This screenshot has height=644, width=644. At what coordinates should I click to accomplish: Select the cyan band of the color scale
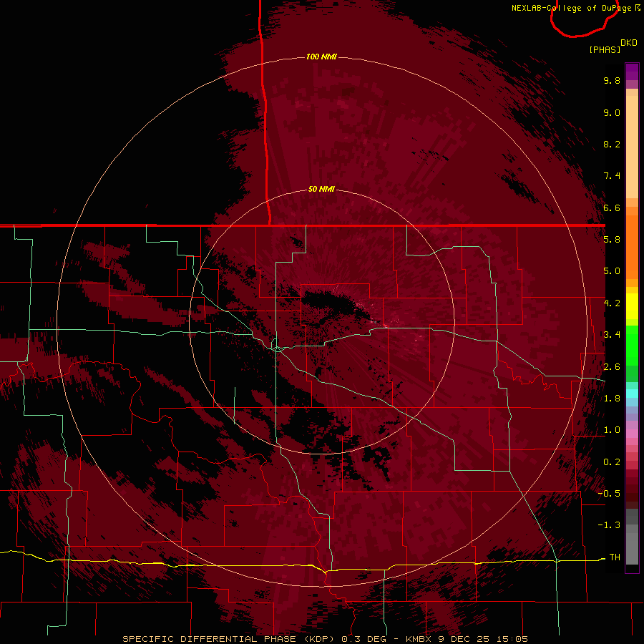coord(632,394)
